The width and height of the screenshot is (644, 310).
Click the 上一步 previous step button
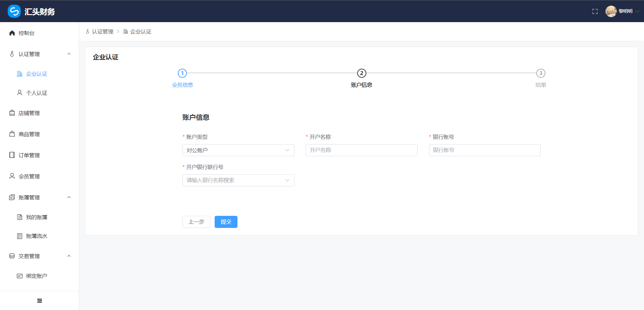(196, 222)
